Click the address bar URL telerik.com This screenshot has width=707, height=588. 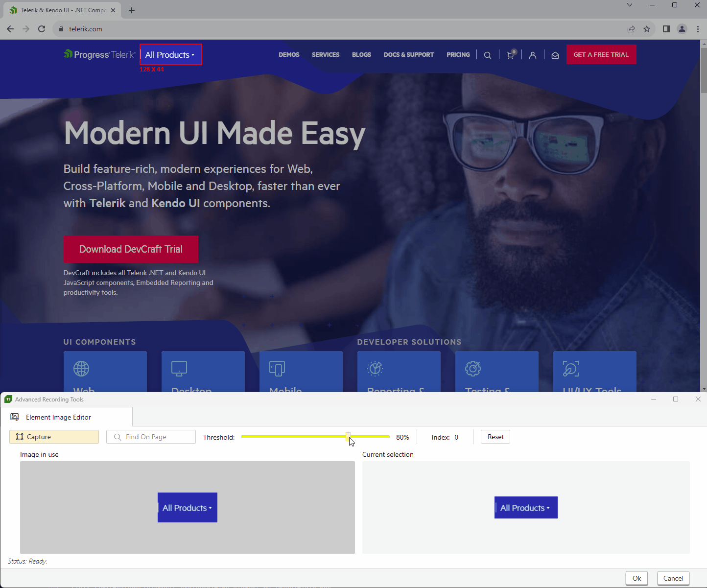(86, 29)
